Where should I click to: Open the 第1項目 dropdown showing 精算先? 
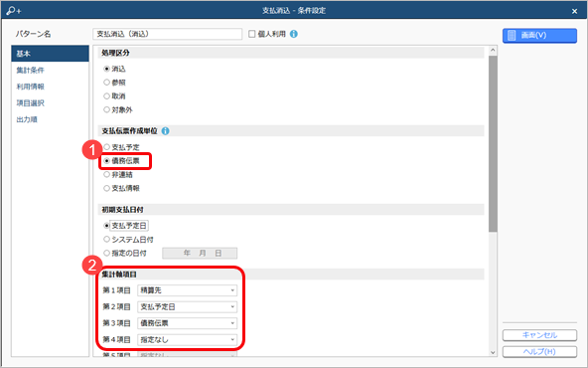click(x=187, y=290)
